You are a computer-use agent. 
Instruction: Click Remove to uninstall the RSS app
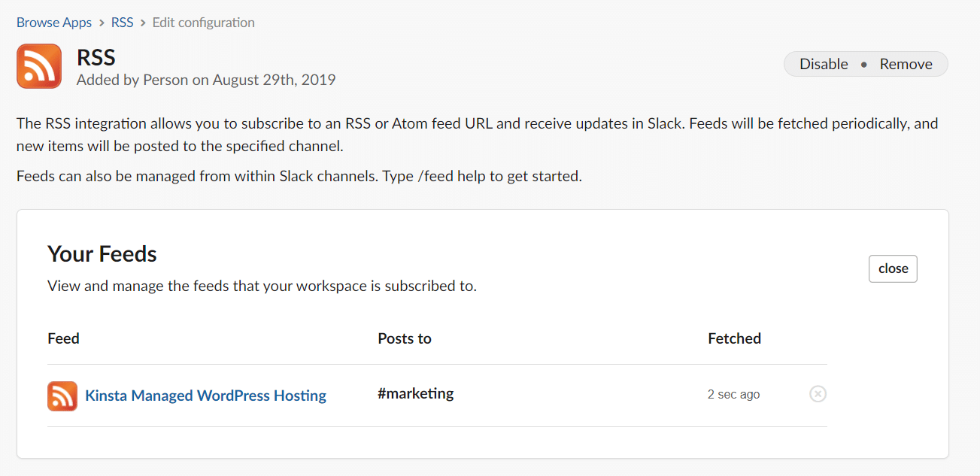pos(906,64)
